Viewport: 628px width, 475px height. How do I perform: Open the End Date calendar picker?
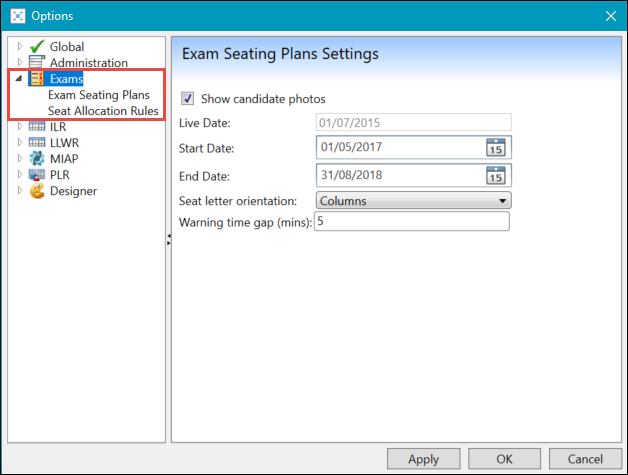tap(496, 176)
